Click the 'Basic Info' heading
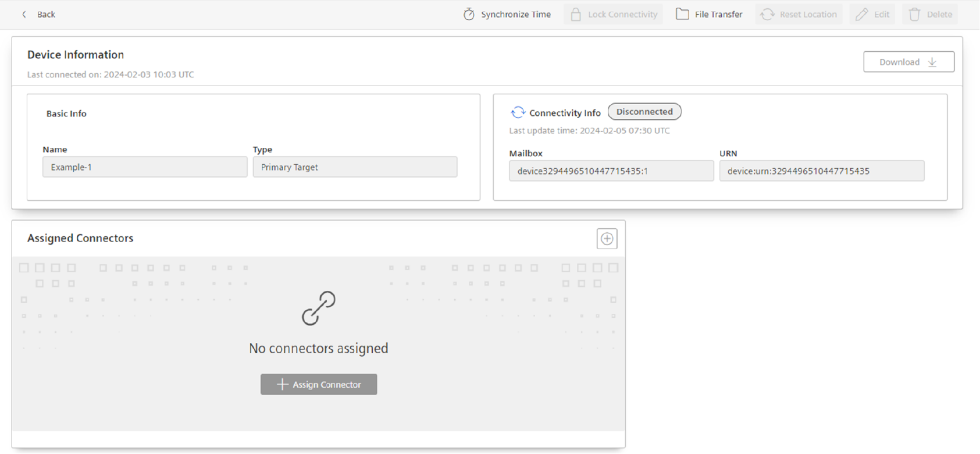The width and height of the screenshot is (980, 454). (66, 114)
